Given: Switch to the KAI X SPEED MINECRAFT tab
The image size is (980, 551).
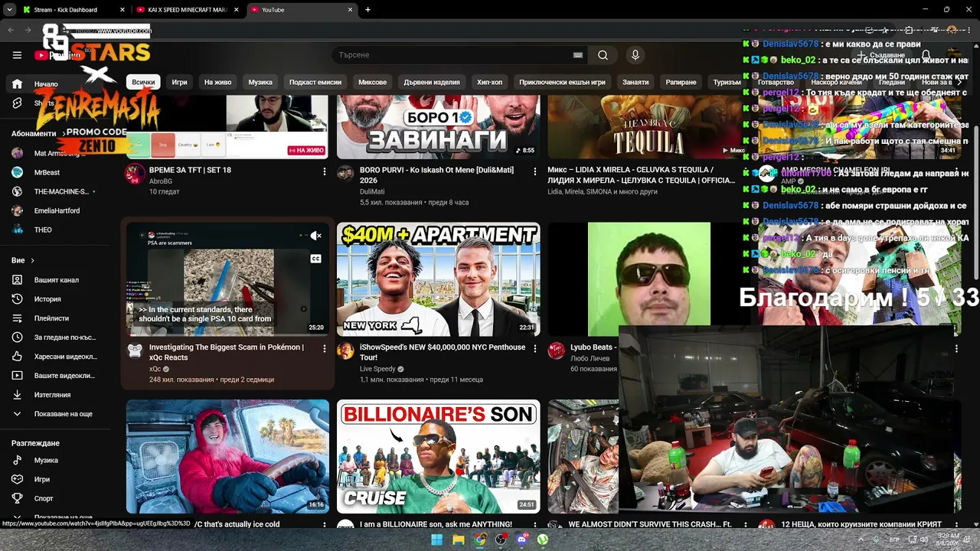Looking at the screenshot, I should [x=188, y=10].
